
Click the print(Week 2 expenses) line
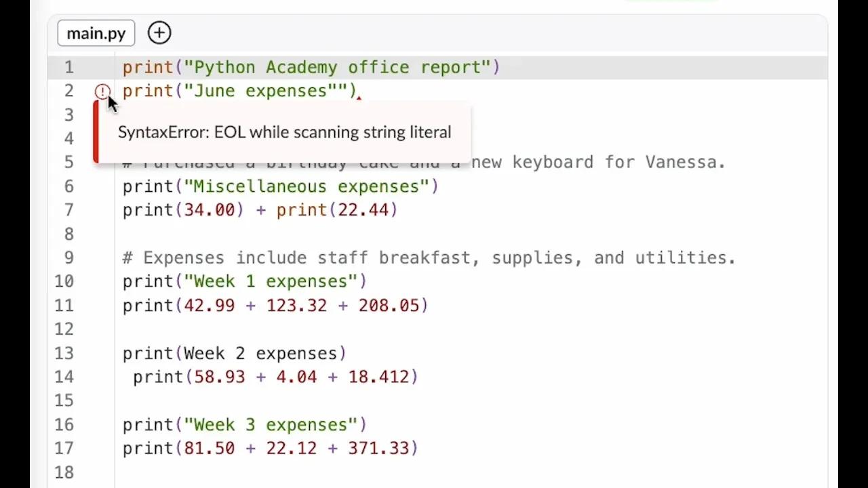point(234,353)
